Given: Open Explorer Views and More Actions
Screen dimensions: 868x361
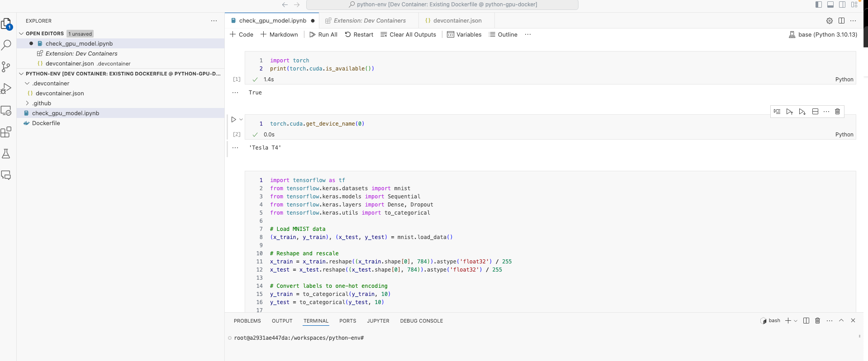Looking at the screenshot, I should click(214, 21).
